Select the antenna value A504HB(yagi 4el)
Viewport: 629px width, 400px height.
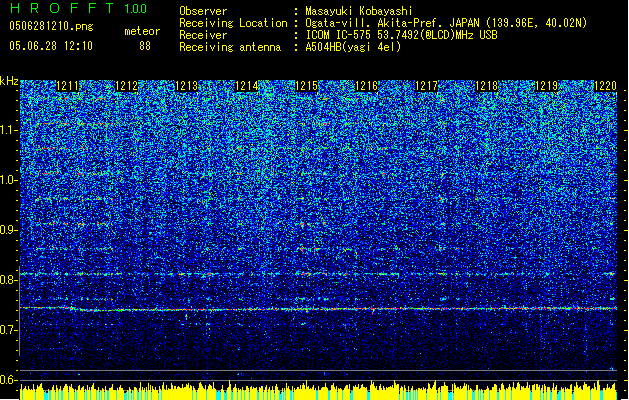pyautogui.click(x=353, y=47)
